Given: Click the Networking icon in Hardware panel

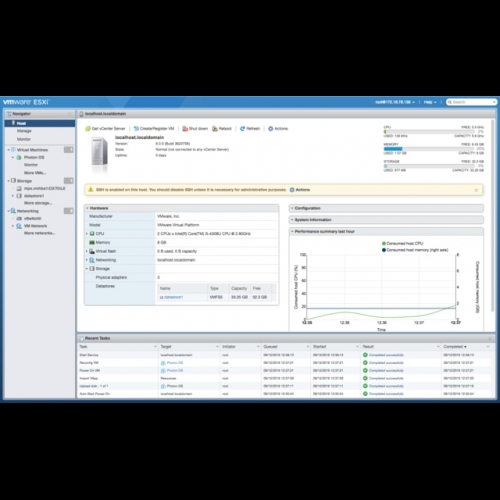Looking at the screenshot, I should click(92, 260).
